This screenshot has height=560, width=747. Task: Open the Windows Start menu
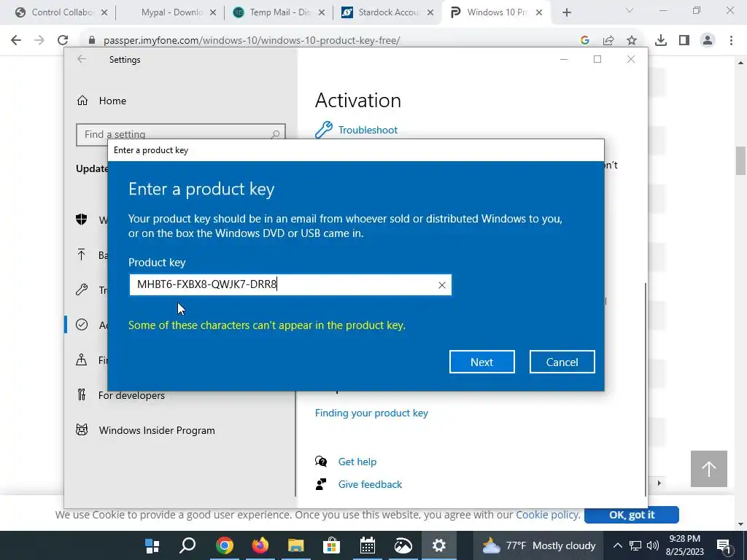(152, 545)
